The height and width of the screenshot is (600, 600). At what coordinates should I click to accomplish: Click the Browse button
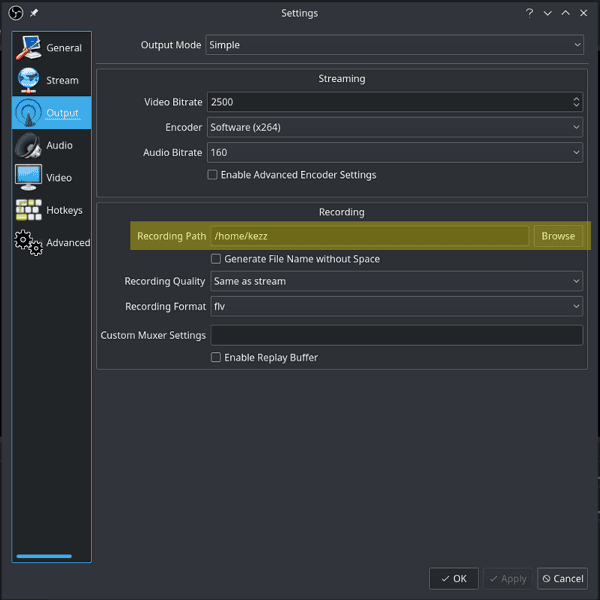coord(558,236)
